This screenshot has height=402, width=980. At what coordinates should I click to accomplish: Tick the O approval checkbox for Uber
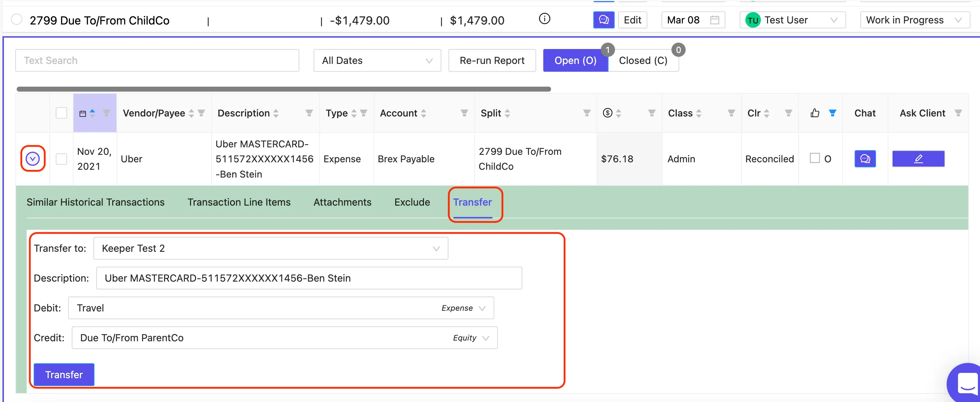tap(815, 158)
